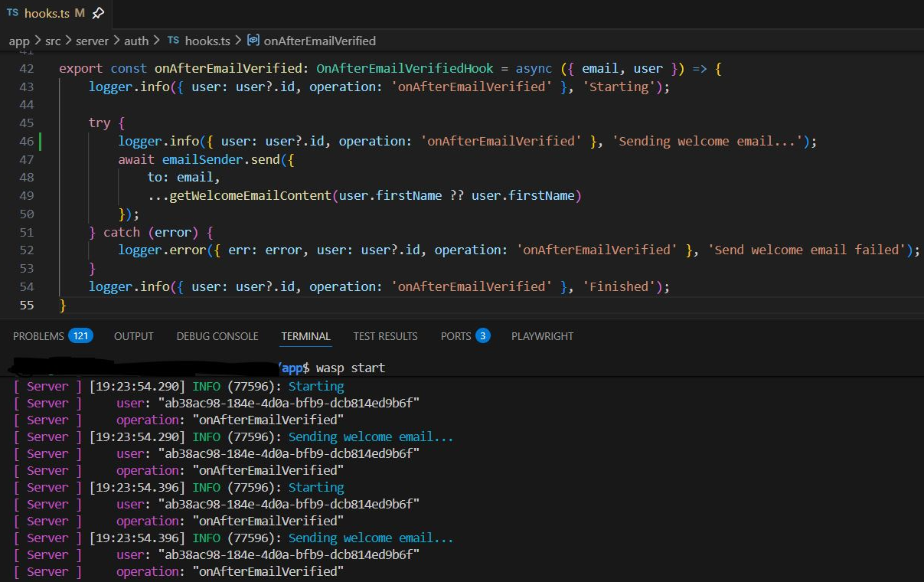The height and width of the screenshot is (582, 924).
Task: Click the PORTS count badge showing 3
Action: pyautogui.click(x=483, y=335)
